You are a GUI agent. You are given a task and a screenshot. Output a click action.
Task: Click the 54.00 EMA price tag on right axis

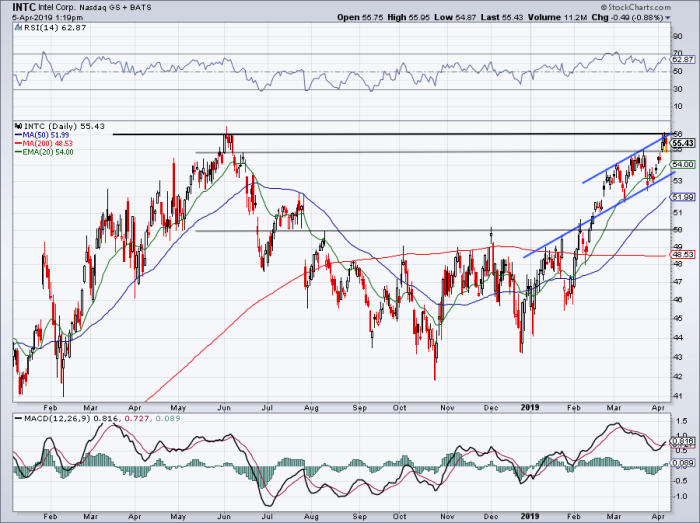coord(683,165)
